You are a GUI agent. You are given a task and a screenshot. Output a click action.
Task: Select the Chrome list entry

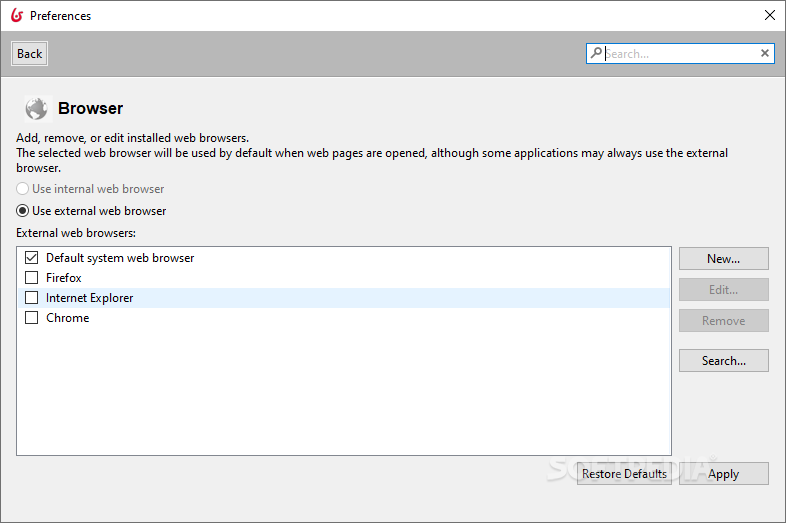(x=344, y=318)
